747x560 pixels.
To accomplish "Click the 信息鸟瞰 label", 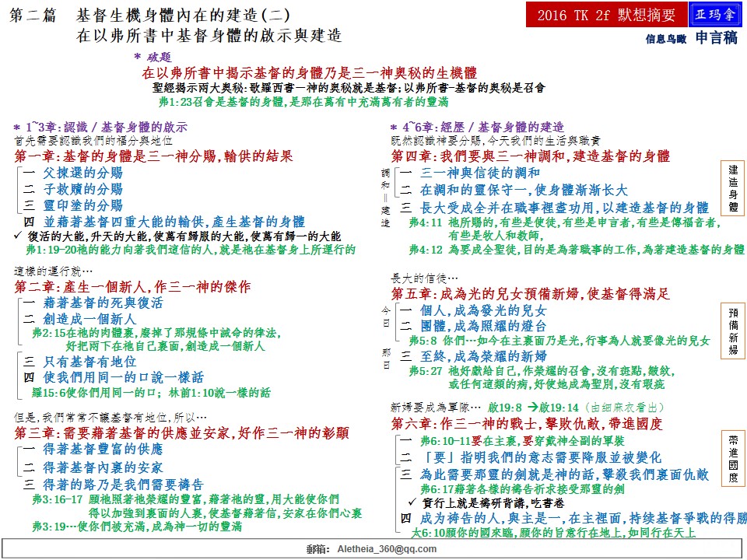I will pyautogui.click(x=666, y=38).
